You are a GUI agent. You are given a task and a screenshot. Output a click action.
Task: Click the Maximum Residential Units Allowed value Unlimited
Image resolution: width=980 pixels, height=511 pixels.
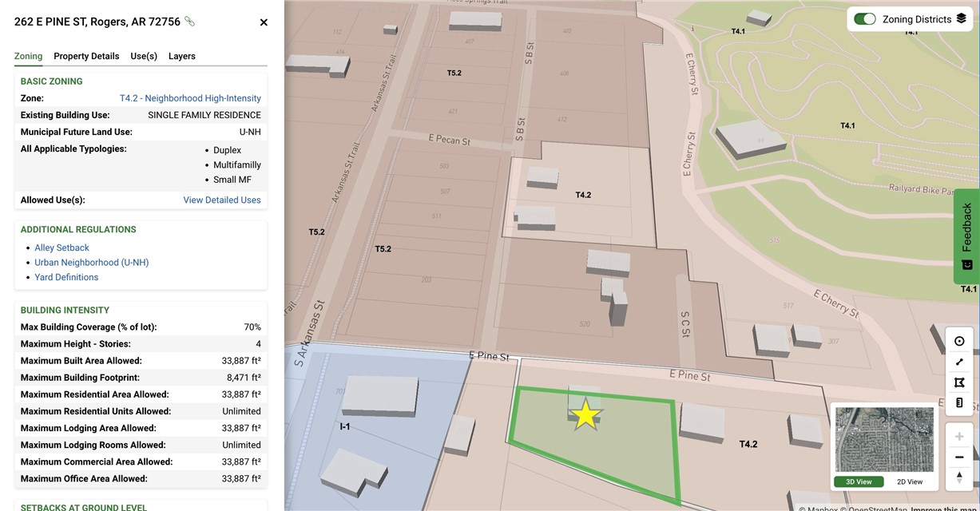point(241,411)
